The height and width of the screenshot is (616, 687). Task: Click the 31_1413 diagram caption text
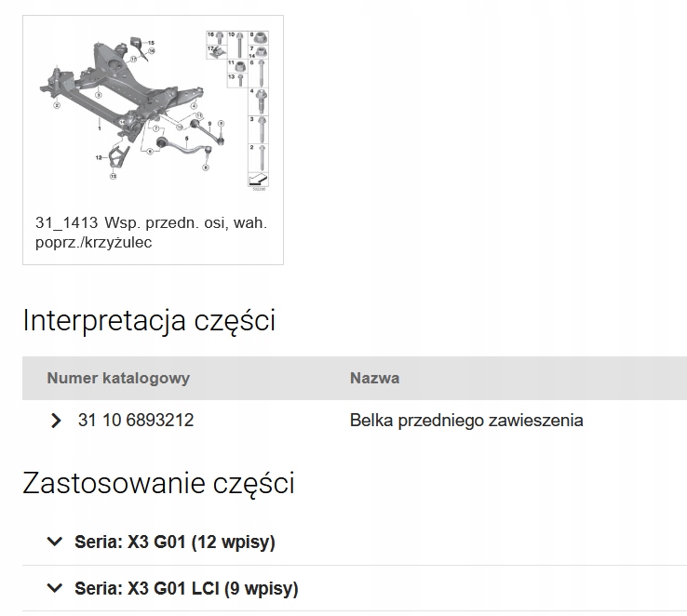pos(151,233)
